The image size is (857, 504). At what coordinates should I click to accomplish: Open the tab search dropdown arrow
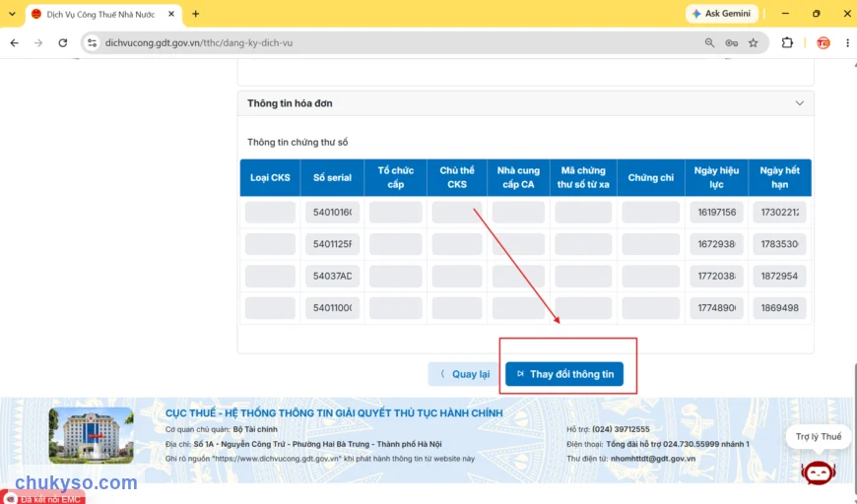point(12,14)
